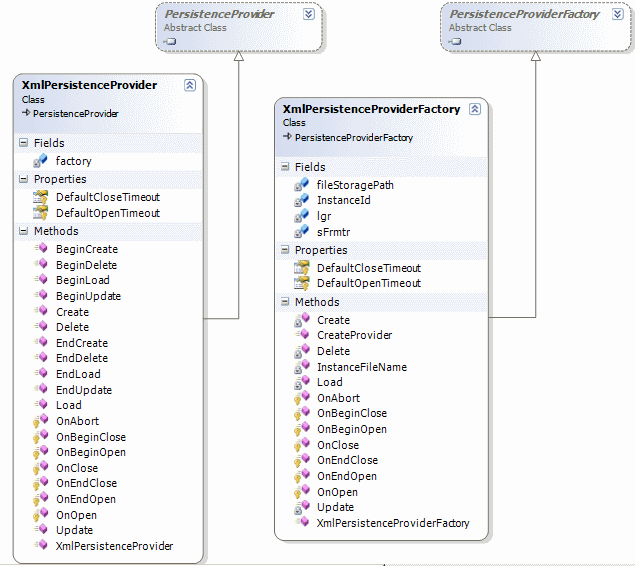Click the BeginCreate method icon
Screen dimensions: 635x566
tap(40, 249)
